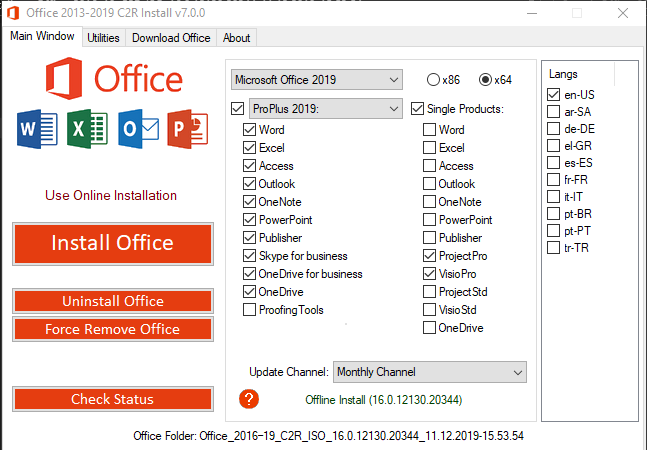
Task: Click the Office Folder path text
Action: pos(328,436)
